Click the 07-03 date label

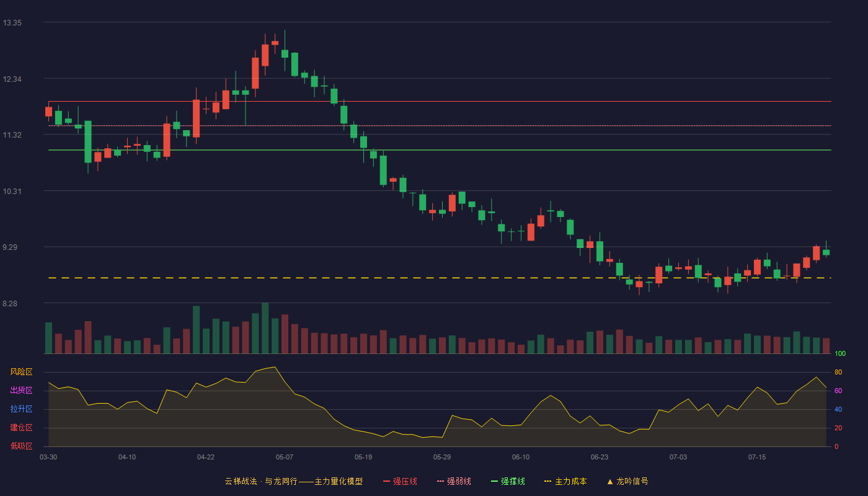tap(678, 457)
